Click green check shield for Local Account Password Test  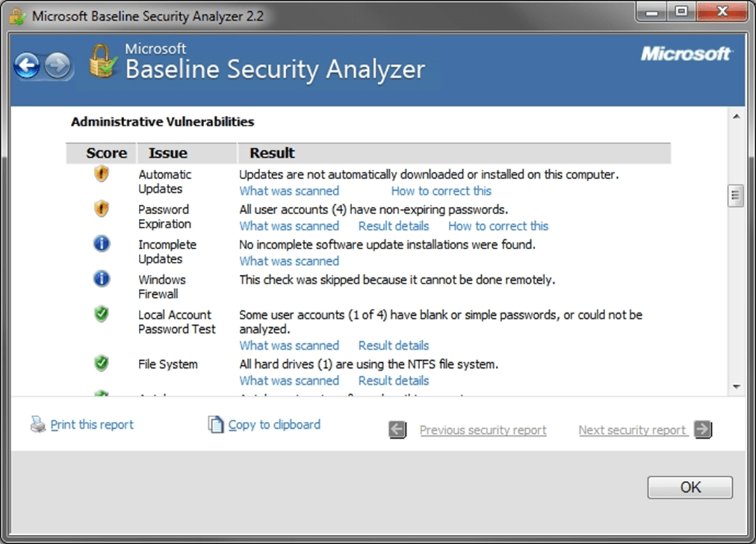point(101,314)
